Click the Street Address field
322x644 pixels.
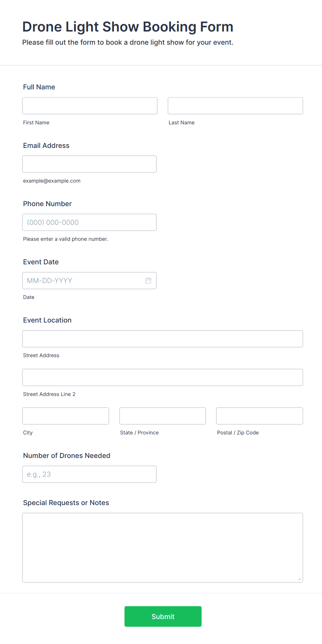click(162, 339)
